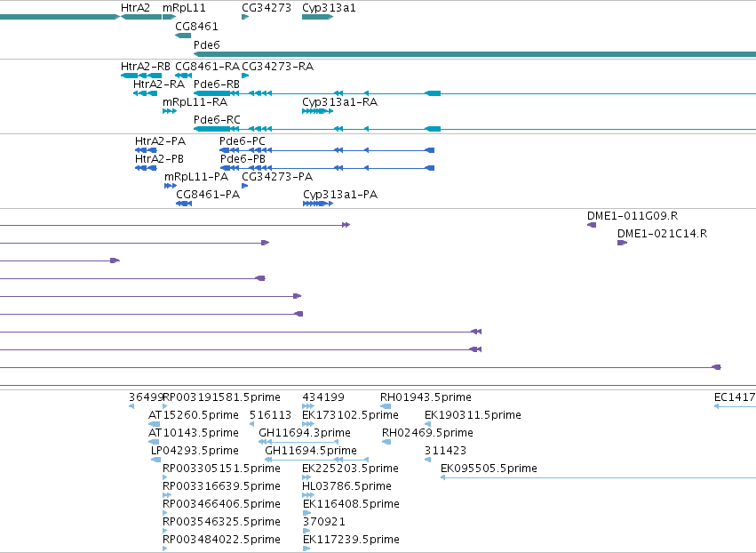Screen dimensions: 756x553
Task: Click the DME1-021C14.R purple arrow glyph
Action: click(622, 243)
